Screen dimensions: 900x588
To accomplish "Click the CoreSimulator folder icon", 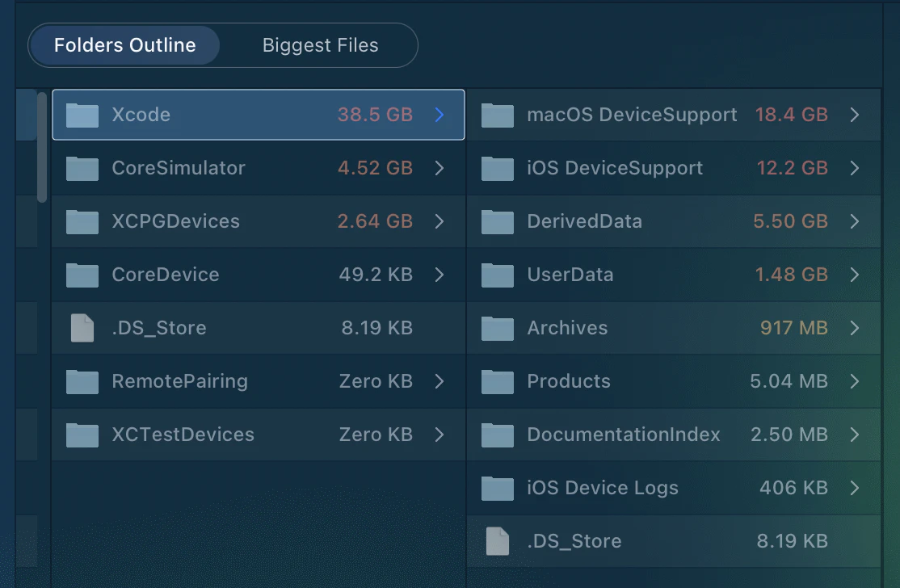I will coord(82,168).
